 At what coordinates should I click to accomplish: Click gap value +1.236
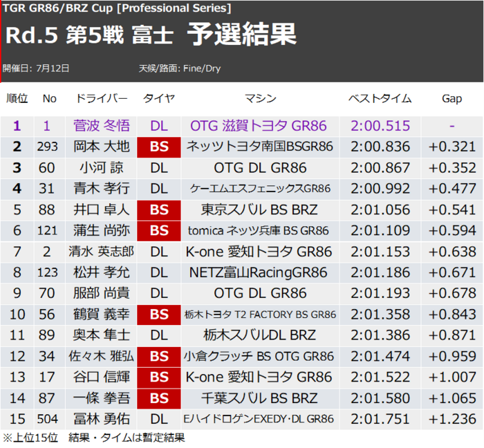[x=452, y=419]
